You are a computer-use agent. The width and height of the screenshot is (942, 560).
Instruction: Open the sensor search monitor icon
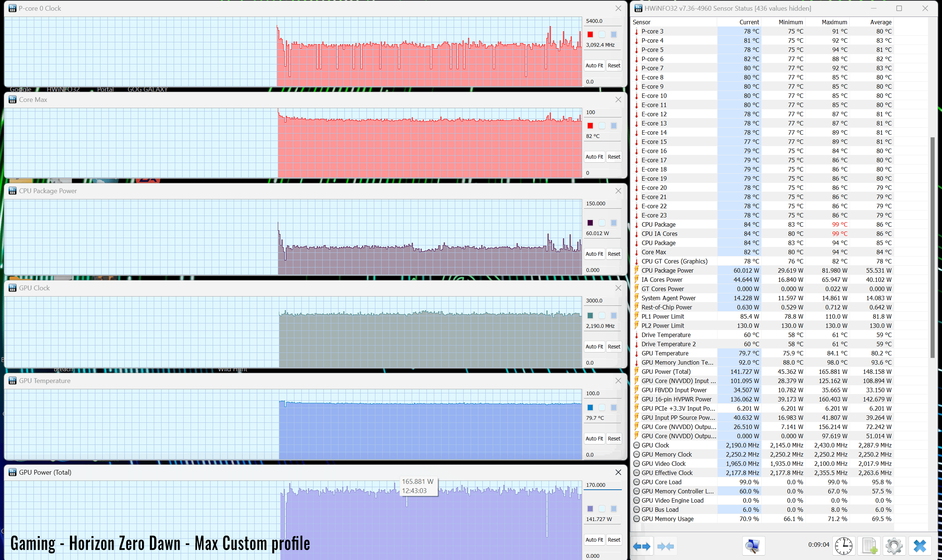753,546
